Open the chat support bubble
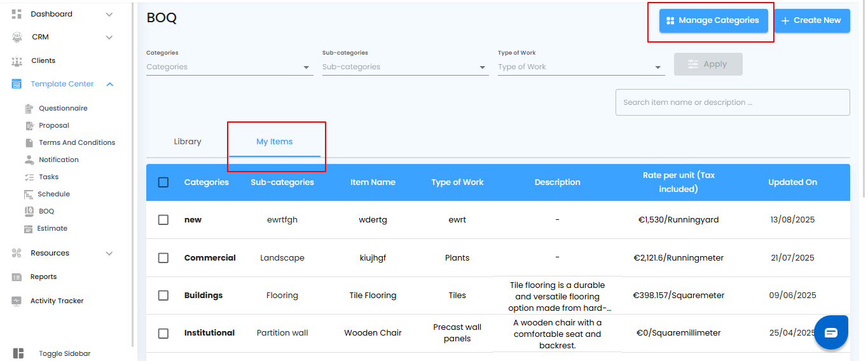This screenshot has height=361, width=868. click(831, 332)
